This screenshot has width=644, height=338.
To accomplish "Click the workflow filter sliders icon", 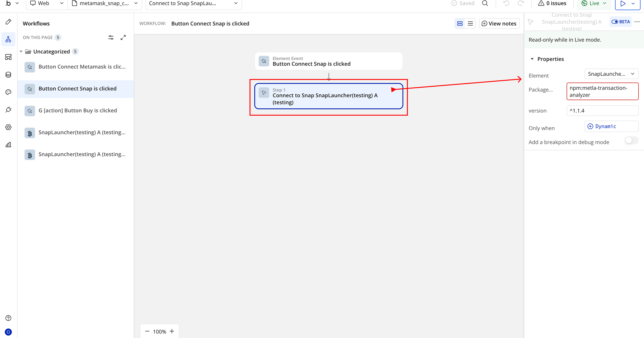I will (111, 38).
